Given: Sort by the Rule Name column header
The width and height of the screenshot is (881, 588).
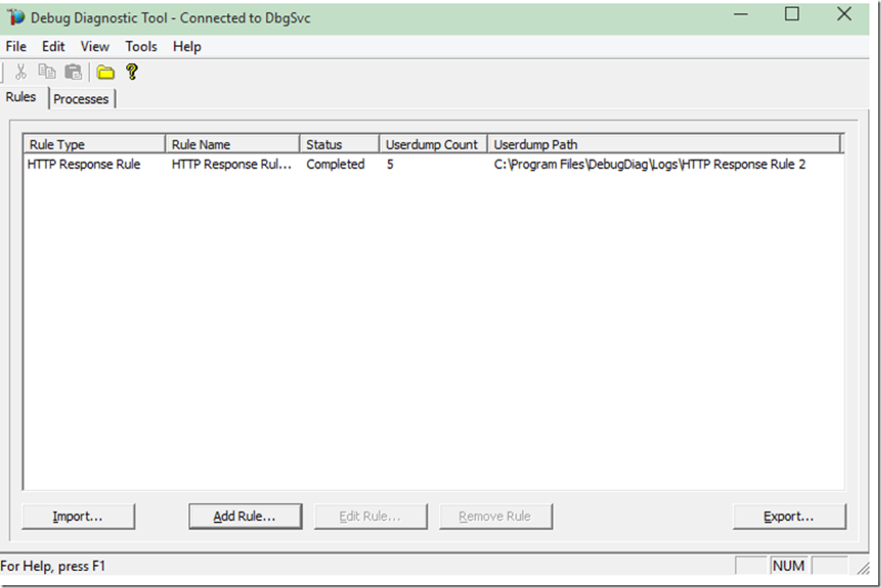Looking at the screenshot, I should (232, 145).
